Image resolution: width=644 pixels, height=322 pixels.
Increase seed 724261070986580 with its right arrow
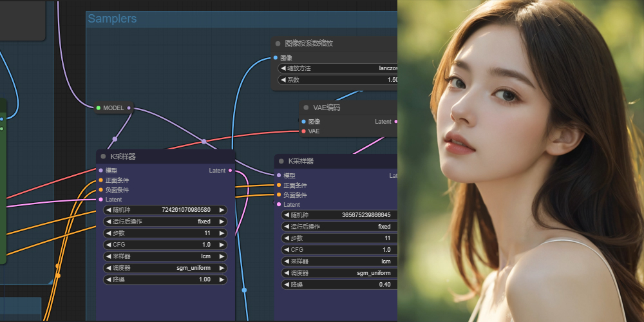(x=222, y=210)
